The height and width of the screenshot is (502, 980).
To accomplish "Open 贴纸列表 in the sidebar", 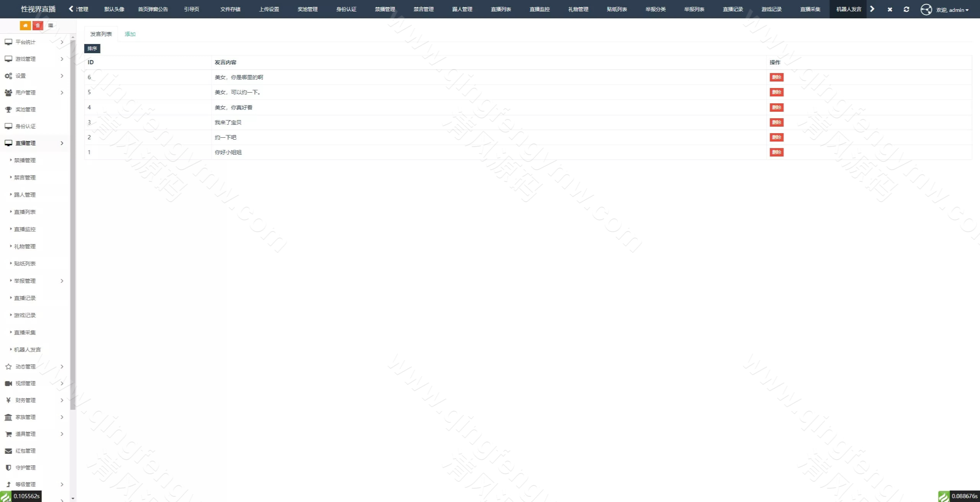I will 25,264.
